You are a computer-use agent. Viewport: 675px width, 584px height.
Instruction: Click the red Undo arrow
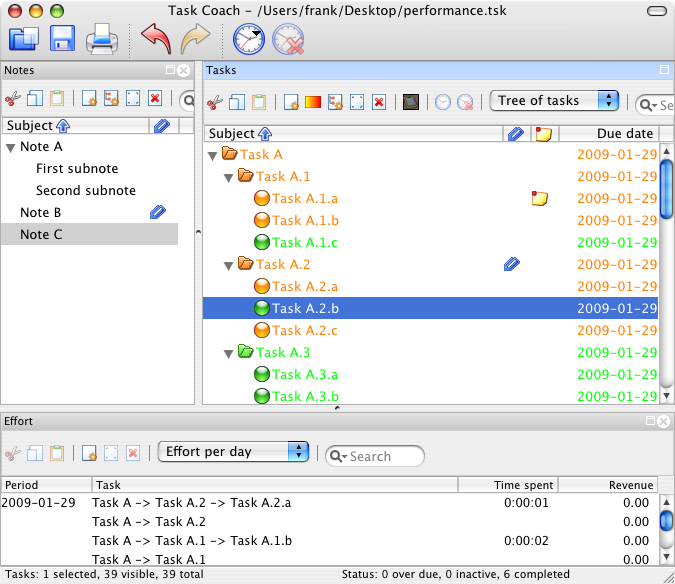[157, 39]
